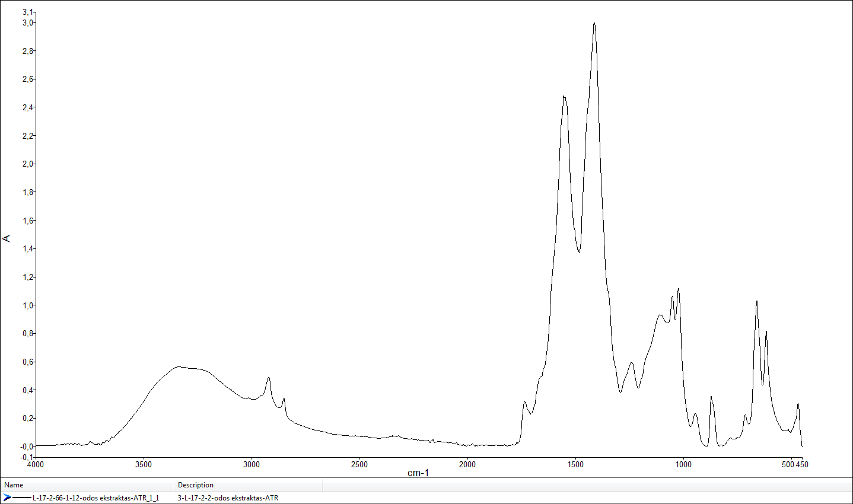Screen dimensions: 853x504
Task: Click the A absorbance y-axis label
Action: coord(7,238)
